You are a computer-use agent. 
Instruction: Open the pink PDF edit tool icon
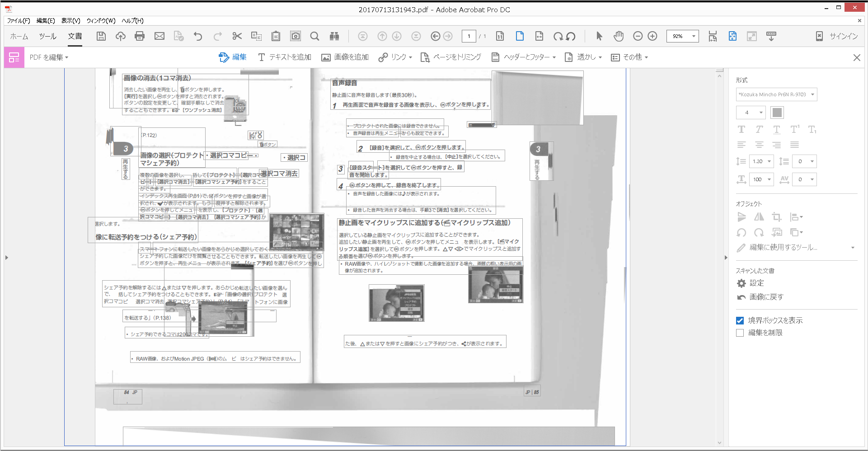[14, 57]
